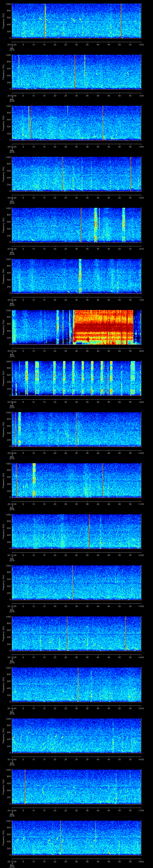Viewport: 153px width, 868px height.
Task: Click the 20:13:00 start time label
Action: [x=12, y=657]
